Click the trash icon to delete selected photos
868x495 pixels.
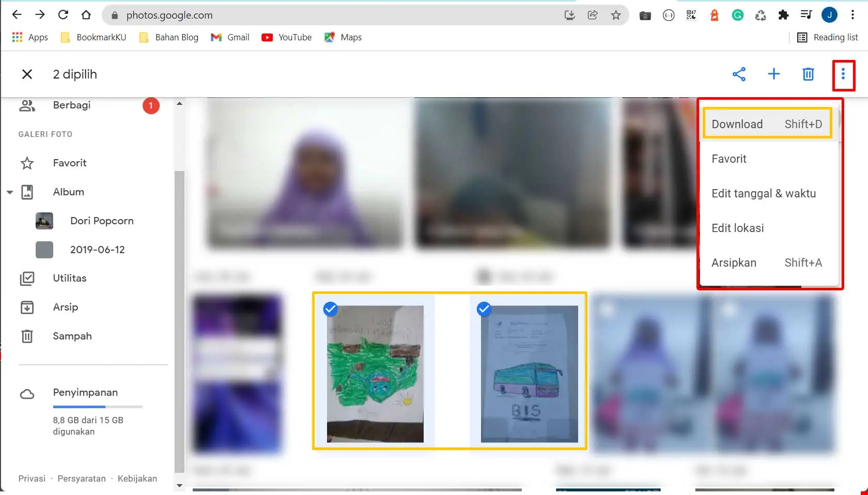pyautogui.click(x=808, y=74)
